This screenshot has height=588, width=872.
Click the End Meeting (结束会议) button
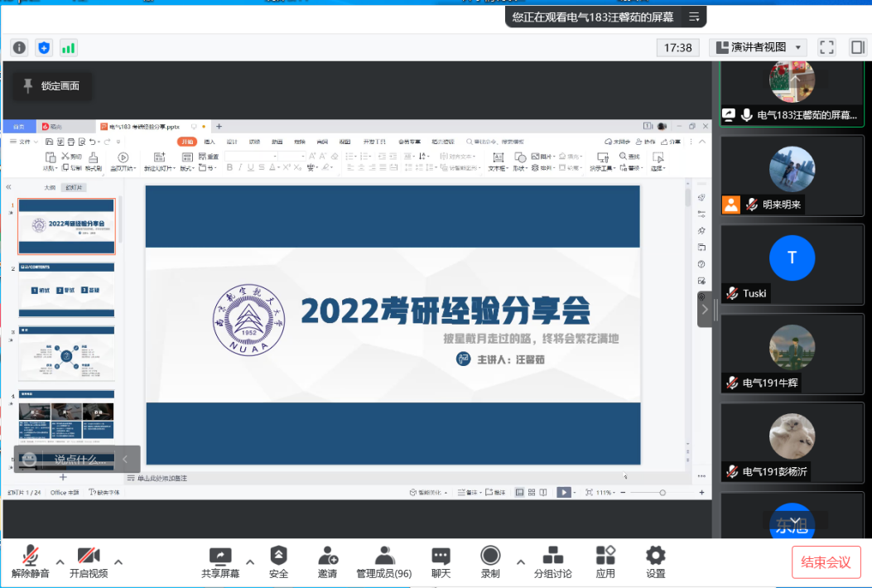click(x=826, y=562)
